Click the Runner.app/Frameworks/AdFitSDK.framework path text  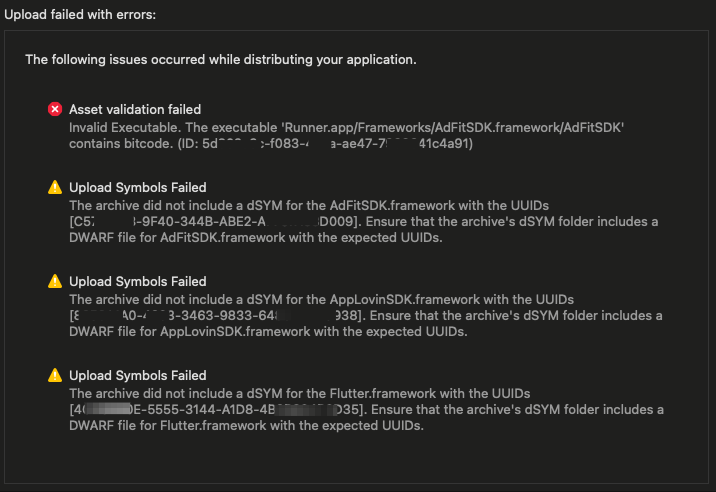(x=460, y=127)
